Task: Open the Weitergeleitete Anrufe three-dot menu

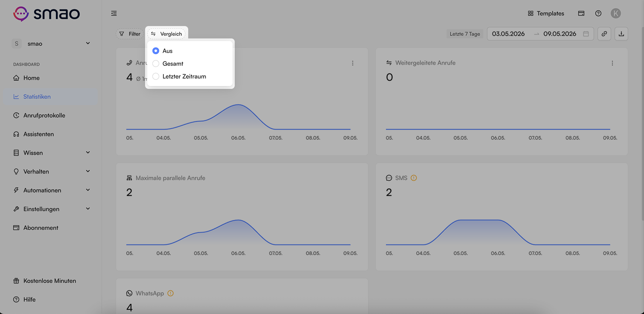Action: (612, 63)
